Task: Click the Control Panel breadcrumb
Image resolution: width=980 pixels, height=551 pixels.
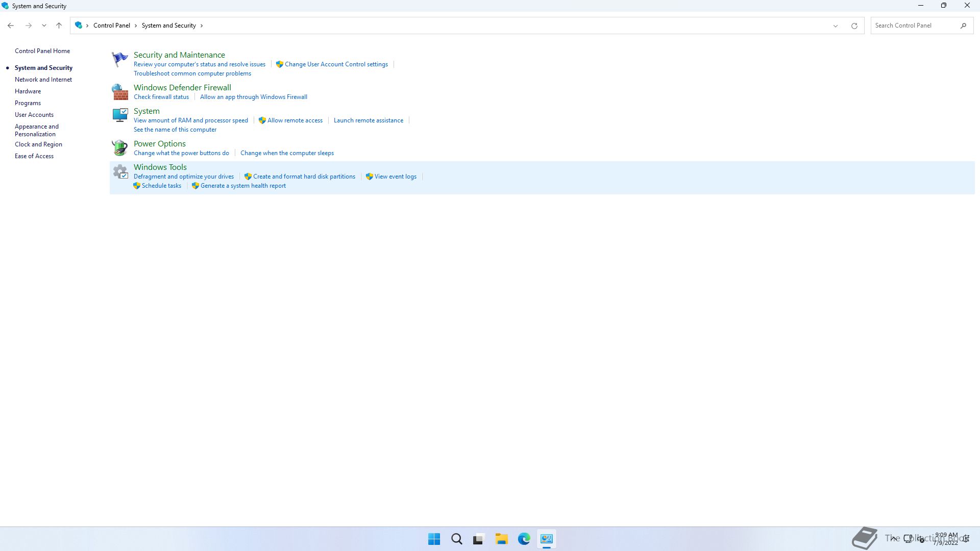Action: (111, 26)
